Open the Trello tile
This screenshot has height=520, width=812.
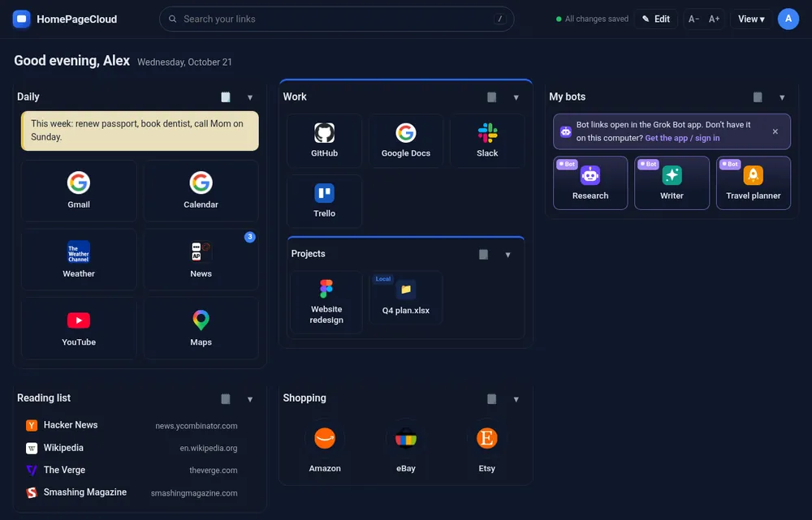[324, 200]
